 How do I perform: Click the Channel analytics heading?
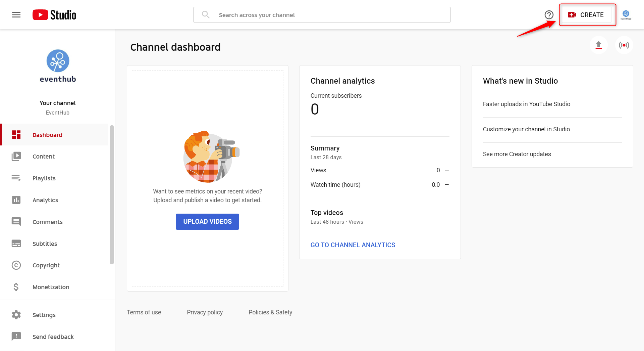(342, 81)
